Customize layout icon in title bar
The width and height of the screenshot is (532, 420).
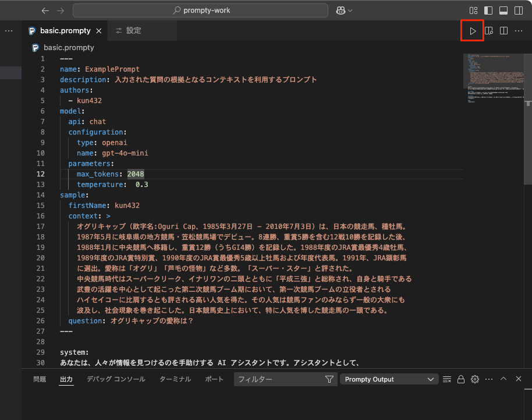pyautogui.click(x=473, y=10)
